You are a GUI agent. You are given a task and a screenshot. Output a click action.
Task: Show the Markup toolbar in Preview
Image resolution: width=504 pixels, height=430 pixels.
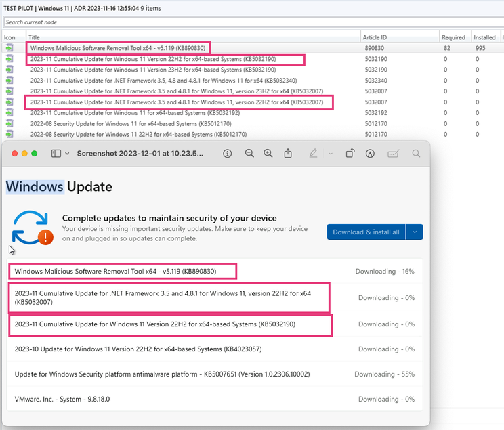click(370, 154)
